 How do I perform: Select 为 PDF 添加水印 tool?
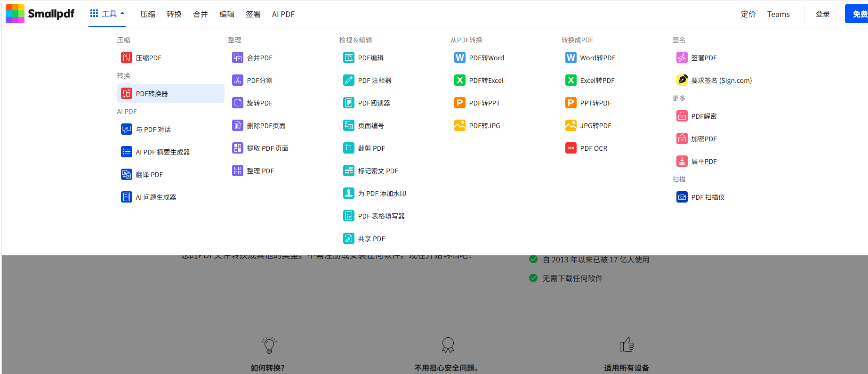pyautogui.click(x=382, y=193)
